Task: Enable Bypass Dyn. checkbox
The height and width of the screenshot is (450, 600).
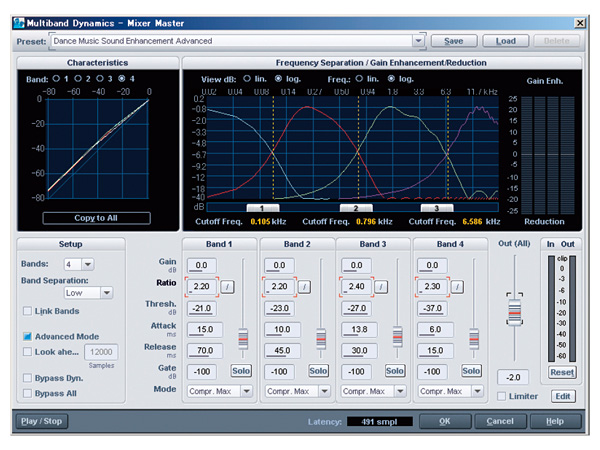Action: point(27,378)
